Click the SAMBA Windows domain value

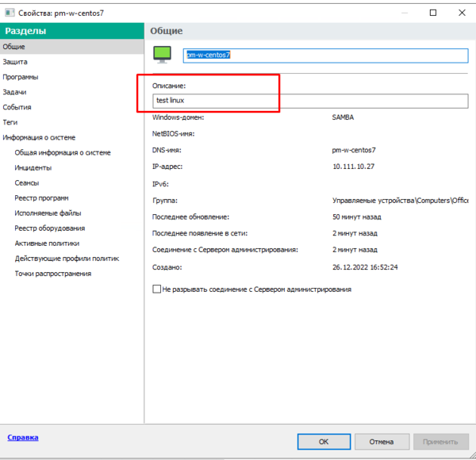[343, 117]
